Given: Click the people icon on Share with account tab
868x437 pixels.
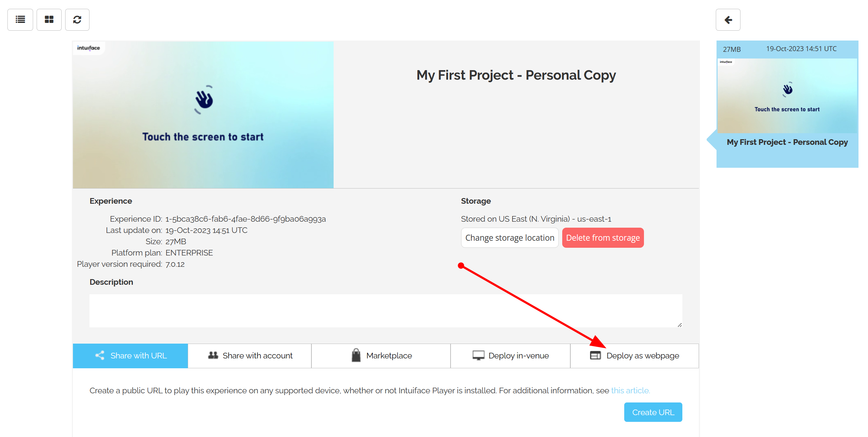Looking at the screenshot, I should coord(213,355).
